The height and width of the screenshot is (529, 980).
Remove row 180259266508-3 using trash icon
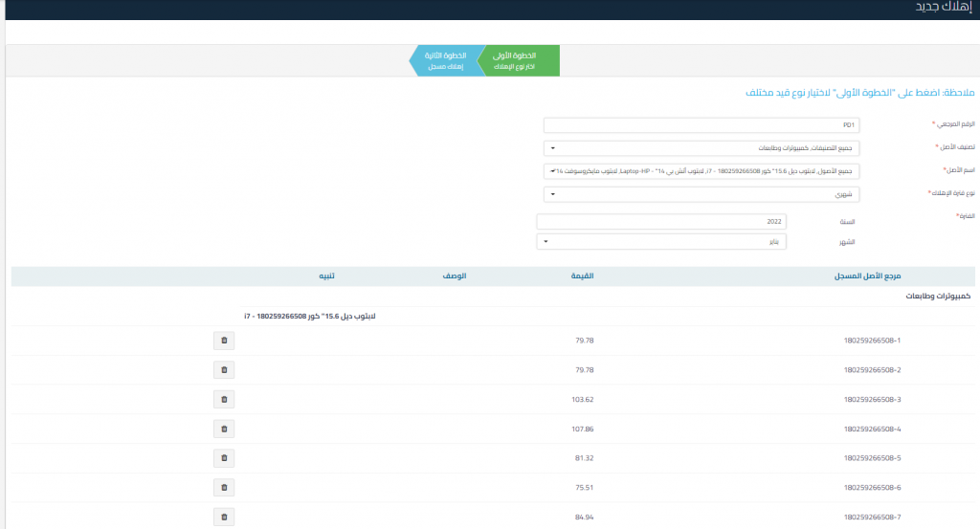pos(224,399)
